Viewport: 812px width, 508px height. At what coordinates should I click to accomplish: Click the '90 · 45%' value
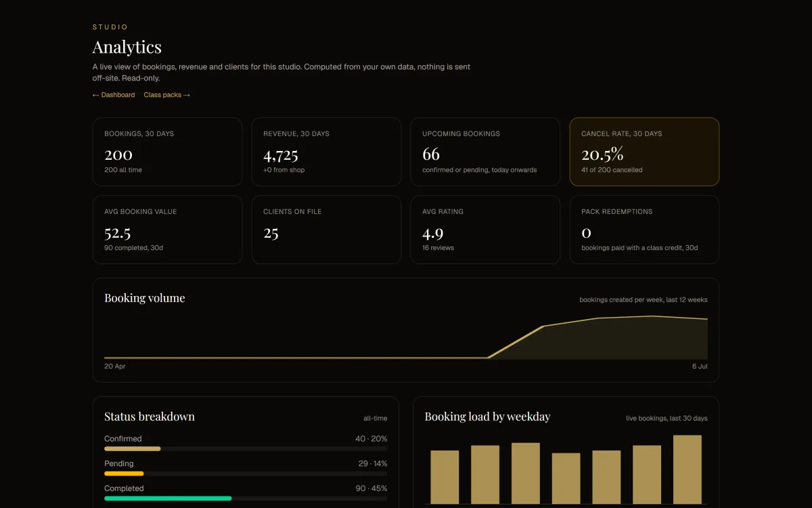pos(371,488)
